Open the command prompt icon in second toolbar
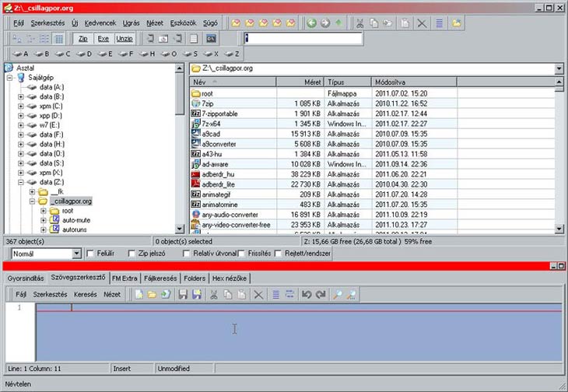568x392 pixels. pyautogui.click(x=211, y=38)
